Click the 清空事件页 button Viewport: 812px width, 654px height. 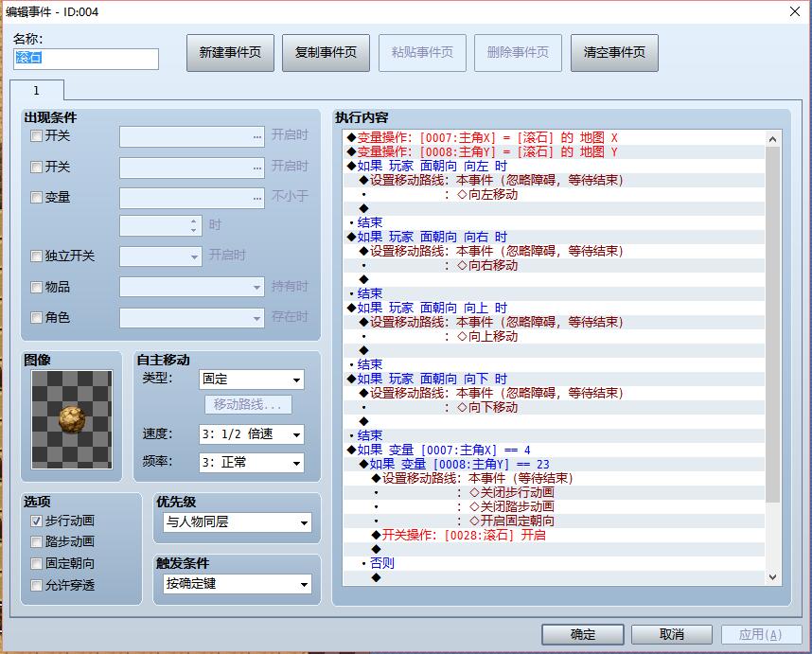614,53
